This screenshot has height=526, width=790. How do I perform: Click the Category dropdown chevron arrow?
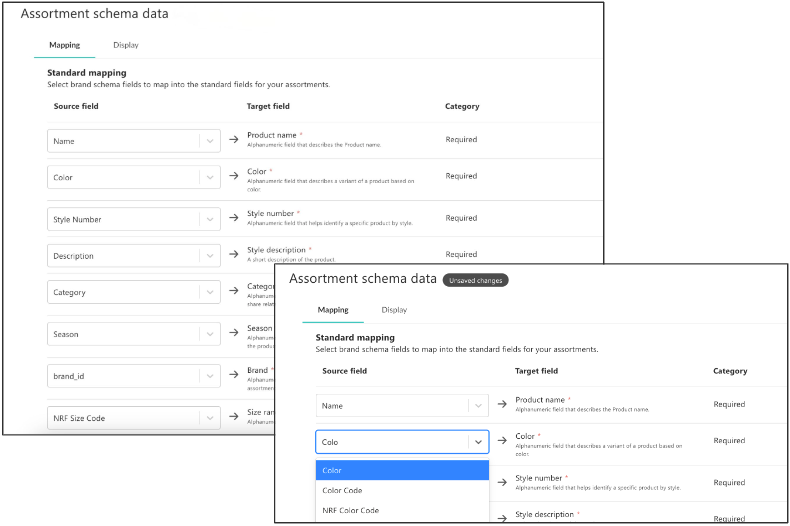point(210,293)
